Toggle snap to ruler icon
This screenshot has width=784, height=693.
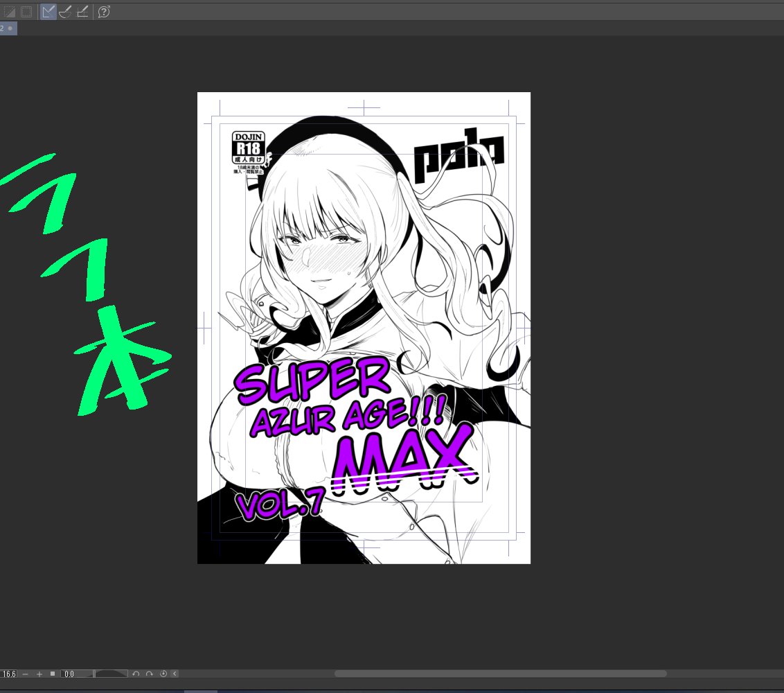point(48,12)
